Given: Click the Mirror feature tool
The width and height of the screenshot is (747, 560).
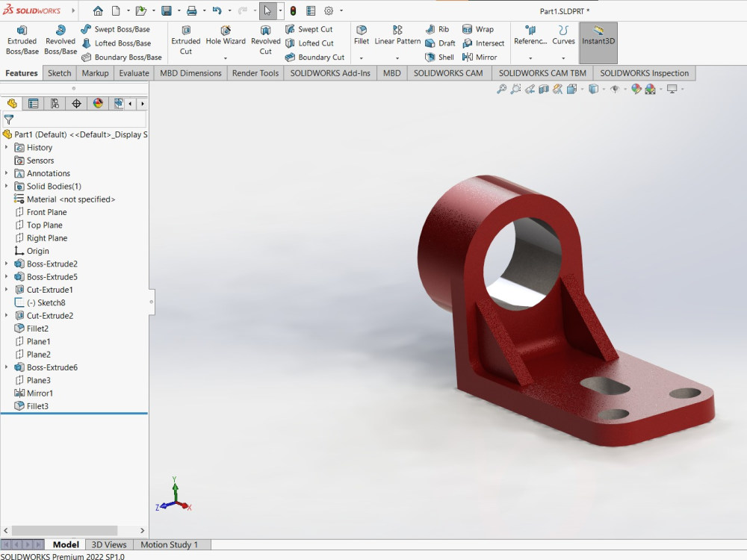Looking at the screenshot, I should pyautogui.click(x=482, y=57).
